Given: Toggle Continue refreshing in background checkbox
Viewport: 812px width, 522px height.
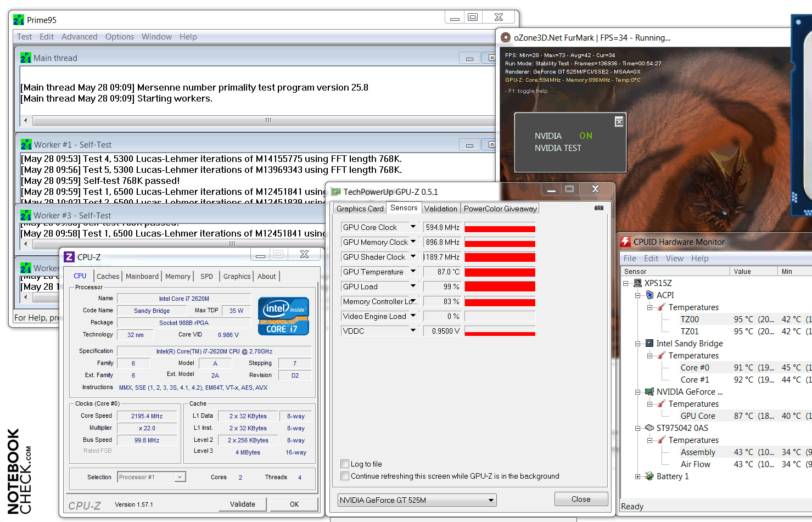Looking at the screenshot, I should (x=345, y=476).
